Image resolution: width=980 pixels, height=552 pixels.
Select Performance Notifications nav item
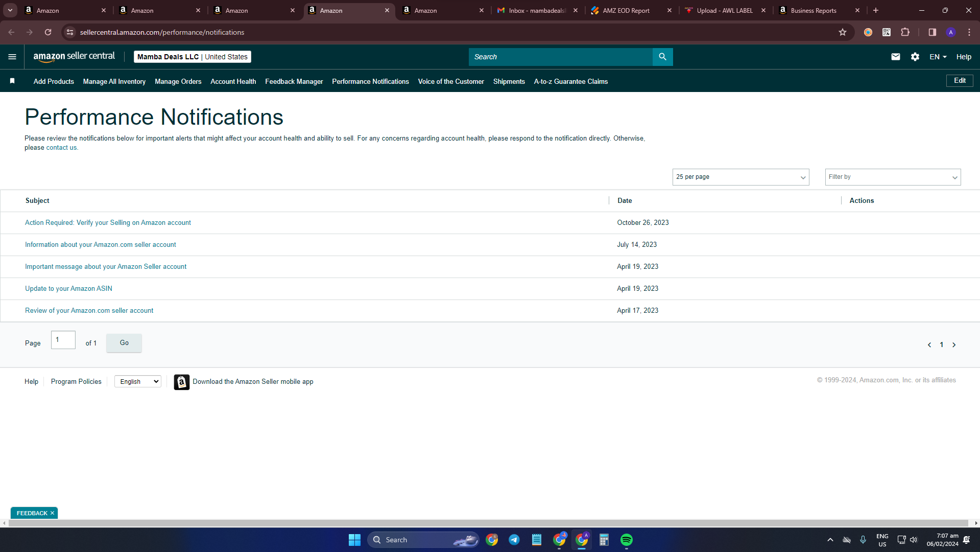coord(371,81)
